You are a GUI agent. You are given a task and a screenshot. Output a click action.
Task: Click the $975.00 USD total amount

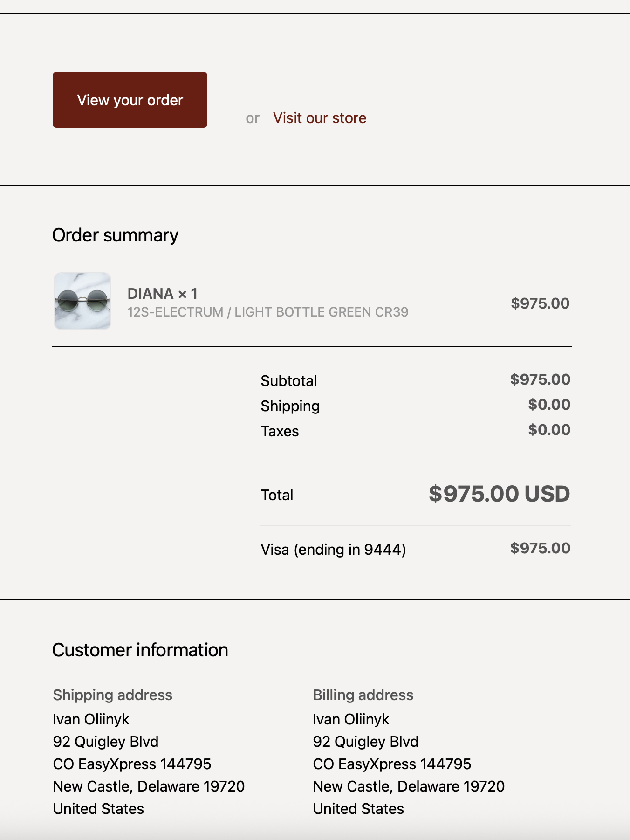click(x=499, y=494)
